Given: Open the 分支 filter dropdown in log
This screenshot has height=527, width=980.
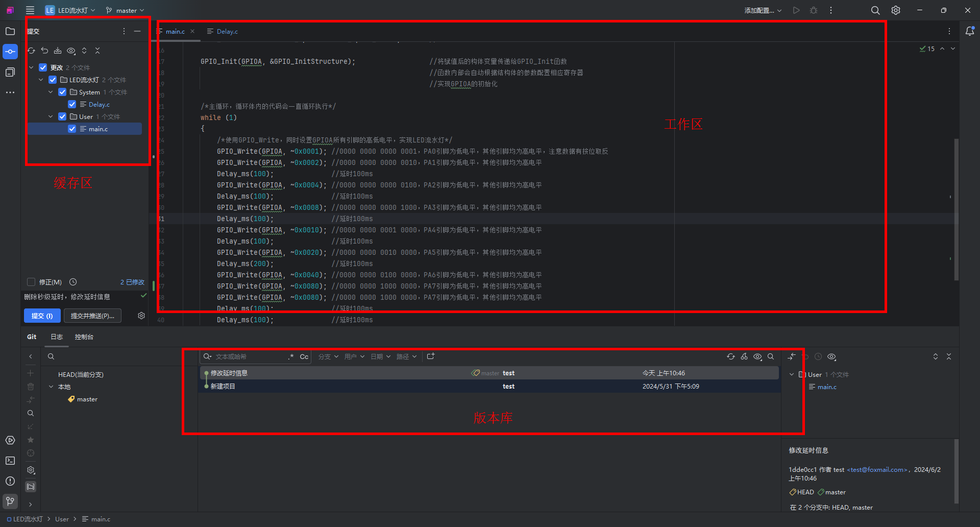Looking at the screenshot, I should pos(328,356).
